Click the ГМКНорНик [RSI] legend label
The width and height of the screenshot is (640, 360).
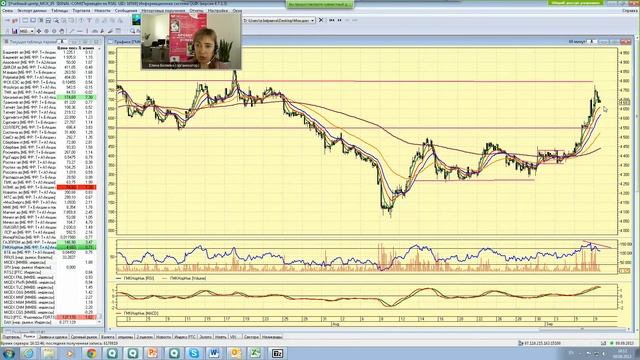click(x=139, y=278)
